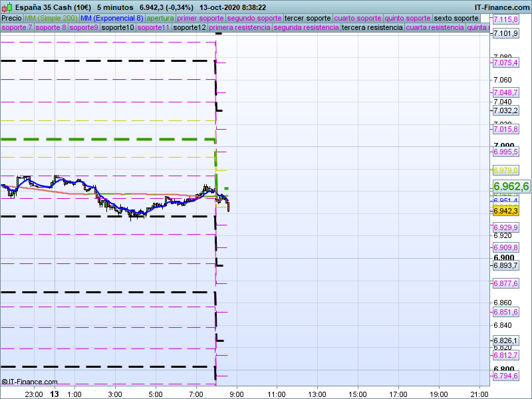Select the segunda resistencia label

(306, 28)
